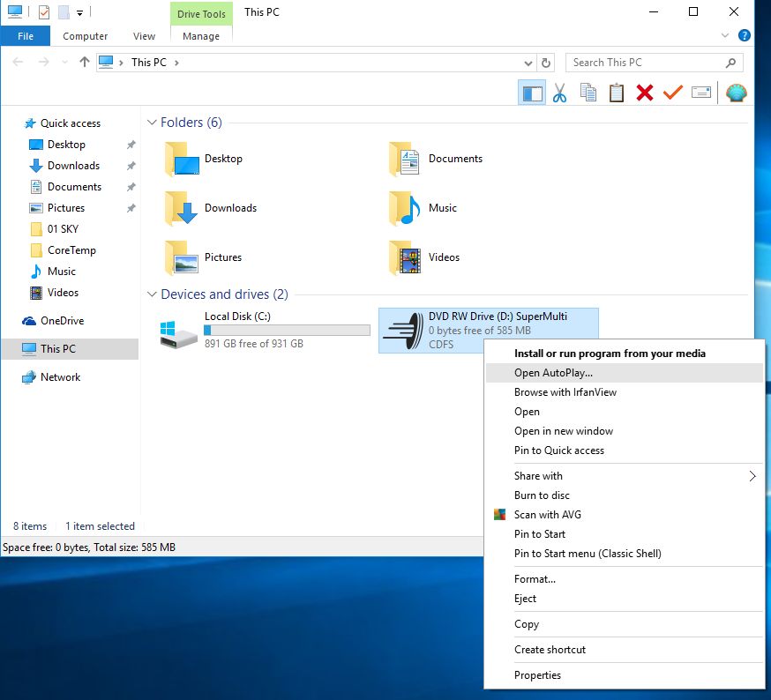Click the Search This PC field

click(647, 63)
